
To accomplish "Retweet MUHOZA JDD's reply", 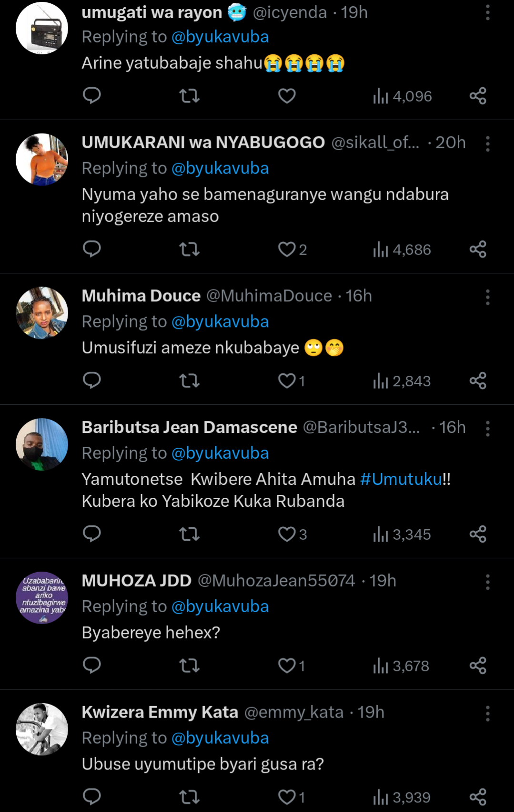I will (x=189, y=666).
